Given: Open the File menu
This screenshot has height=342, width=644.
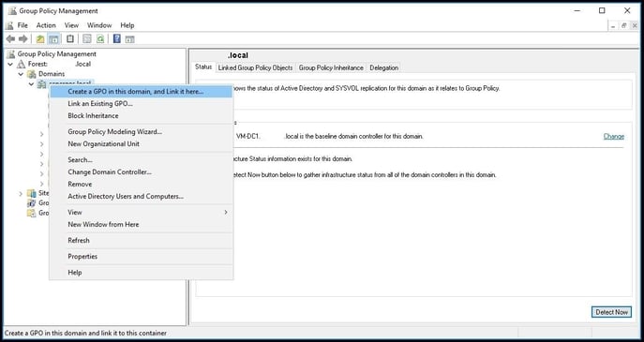Looking at the screenshot, I should tap(22, 25).
